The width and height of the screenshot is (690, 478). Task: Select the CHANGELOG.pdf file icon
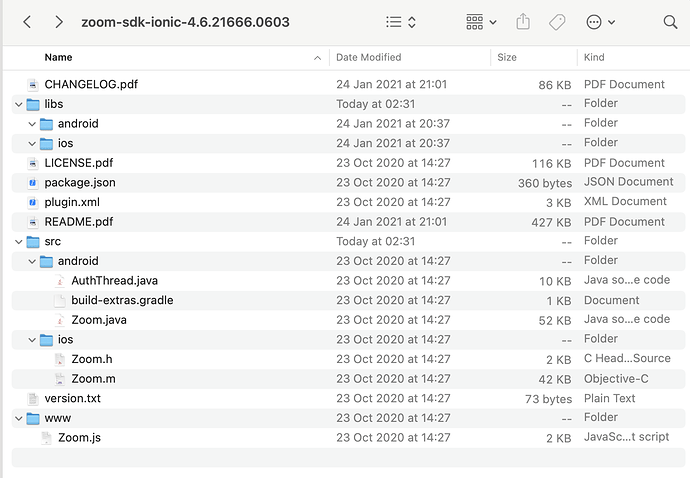pyautogui.click(x=33, y=85)
